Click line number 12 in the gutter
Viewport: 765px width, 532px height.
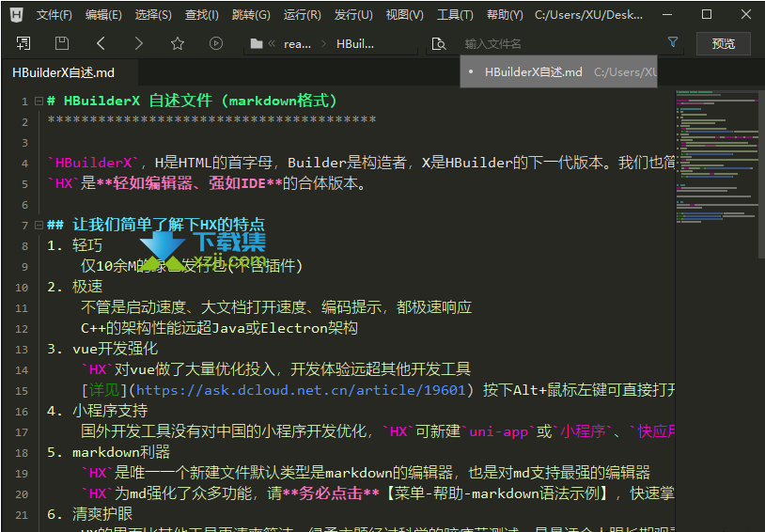pyautogui.click(x=22, y=328)
